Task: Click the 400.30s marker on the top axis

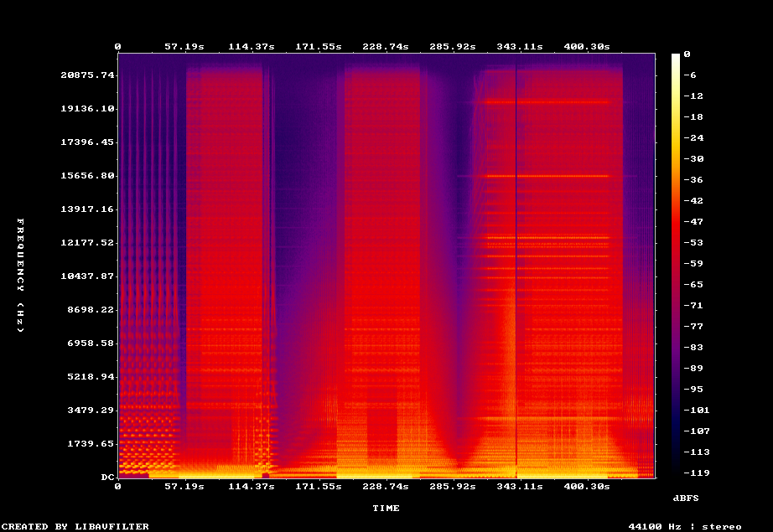Action: [587, 47]
